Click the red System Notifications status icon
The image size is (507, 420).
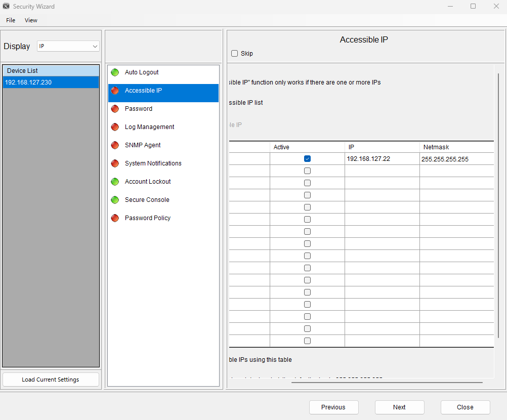(x=115, y=163)
